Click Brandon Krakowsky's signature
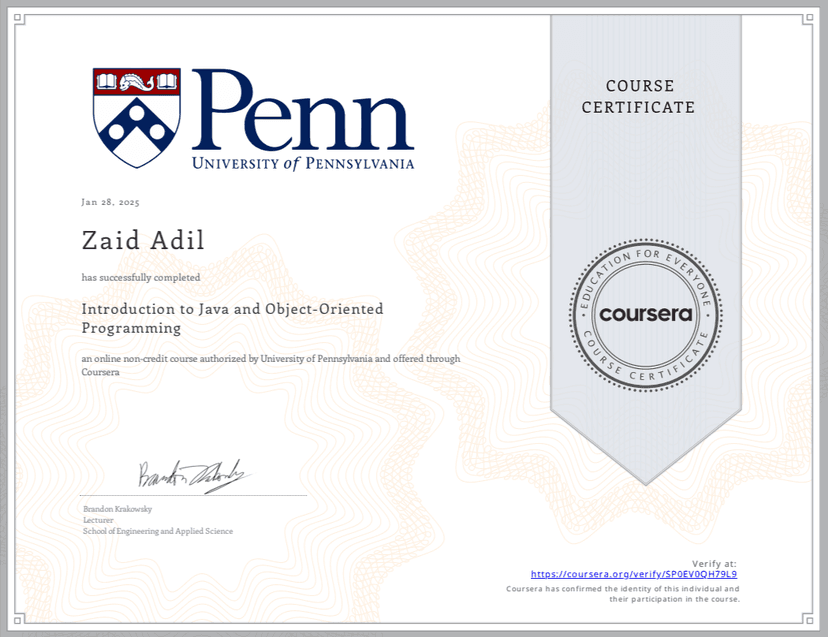 [188, 474]
